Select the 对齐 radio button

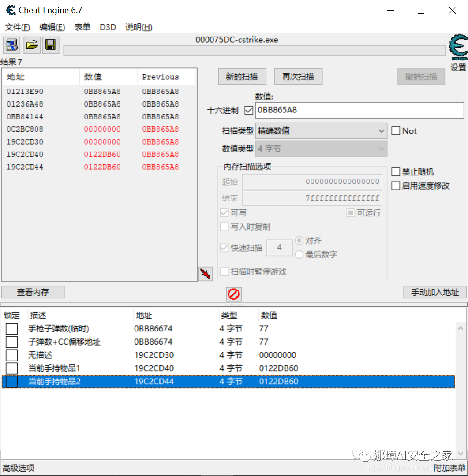pos(299,241)
